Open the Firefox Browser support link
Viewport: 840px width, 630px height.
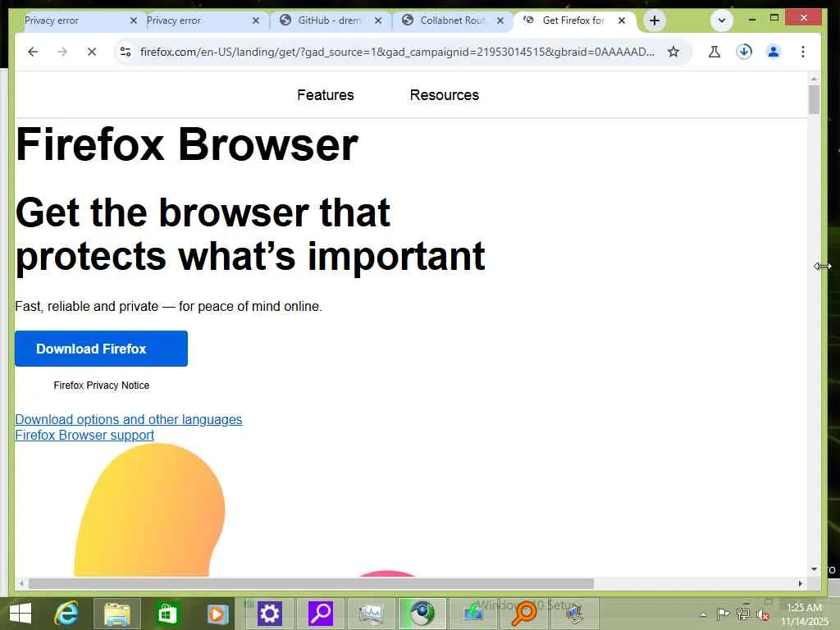click(x=84, y=435)
